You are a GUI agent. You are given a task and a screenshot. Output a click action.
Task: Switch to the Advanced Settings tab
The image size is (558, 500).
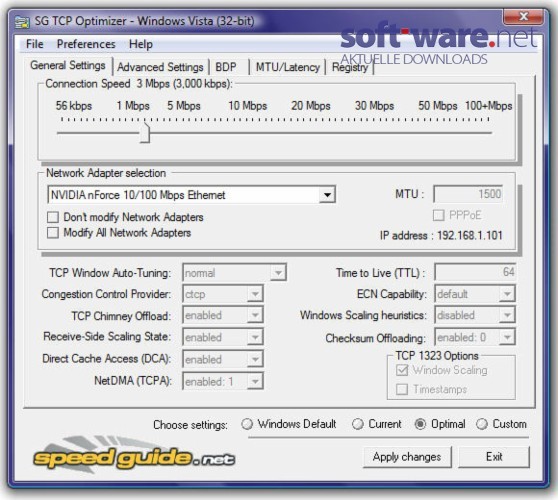pyautogui.click(x=160, y=67)
